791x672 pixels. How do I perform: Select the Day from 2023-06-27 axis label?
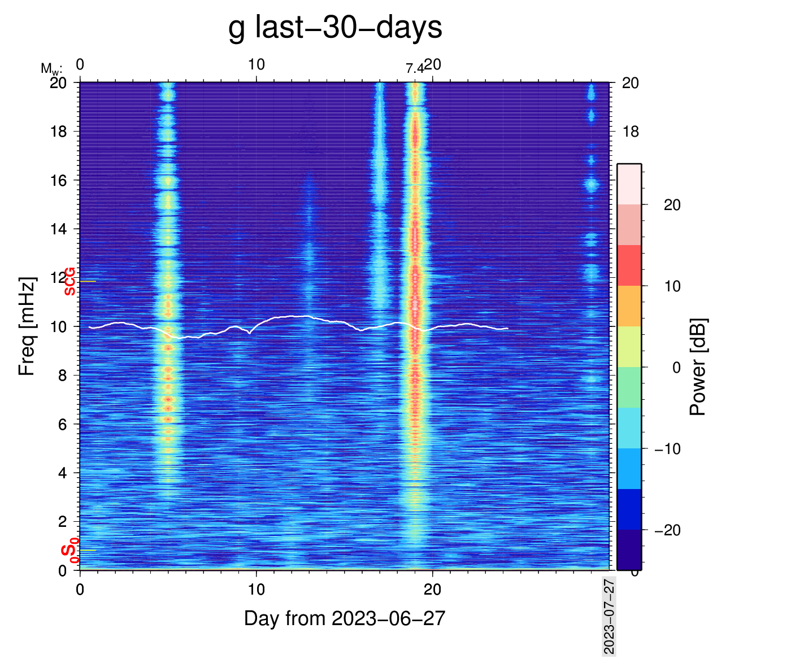coord(345,618)
